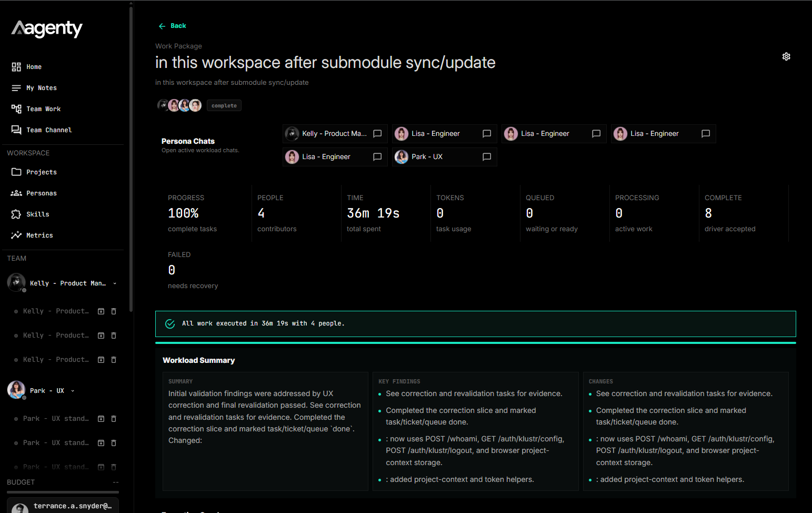Screen dimensions: 812x513
Task: Click the "WORKSPACE" sidebar section label
Action: click(x=28, y=153)
